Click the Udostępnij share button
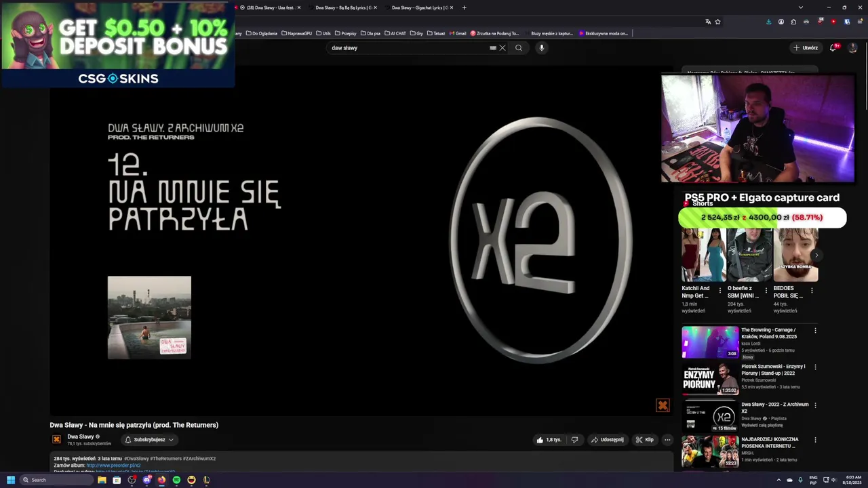 point(608,440)
